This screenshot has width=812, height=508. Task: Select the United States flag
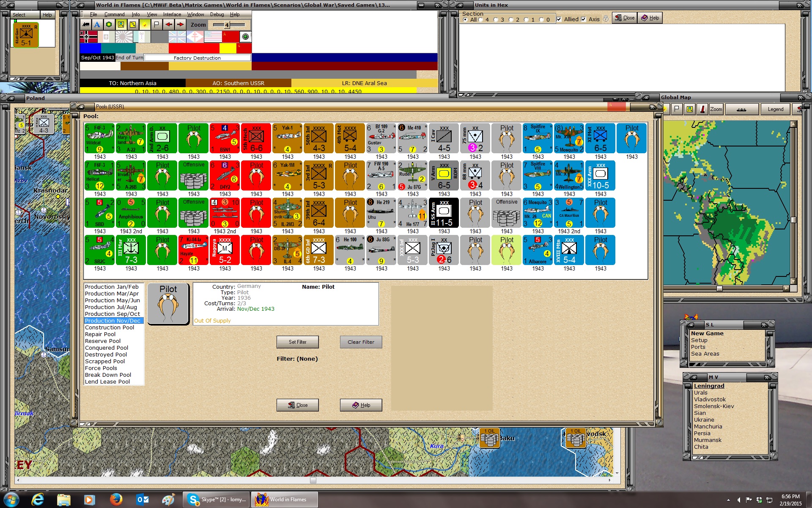(213, 37)
